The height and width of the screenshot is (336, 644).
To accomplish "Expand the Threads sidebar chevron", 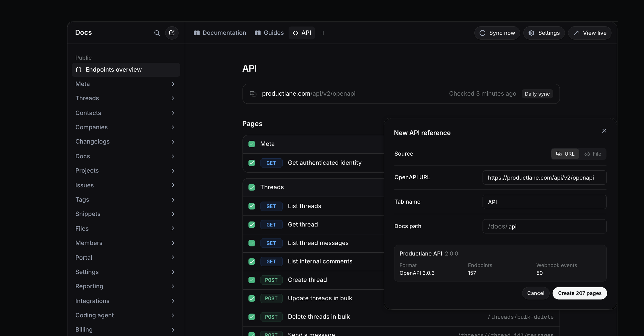I will 173,98.
